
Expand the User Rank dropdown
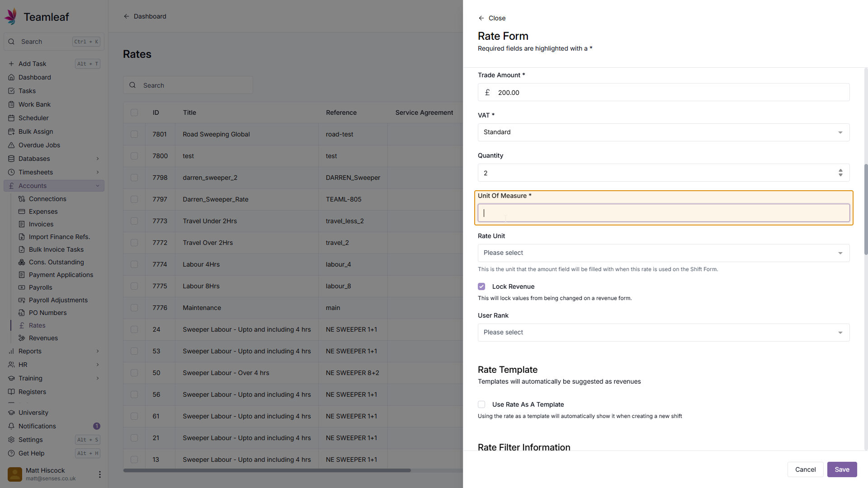(x=663, y=333)
